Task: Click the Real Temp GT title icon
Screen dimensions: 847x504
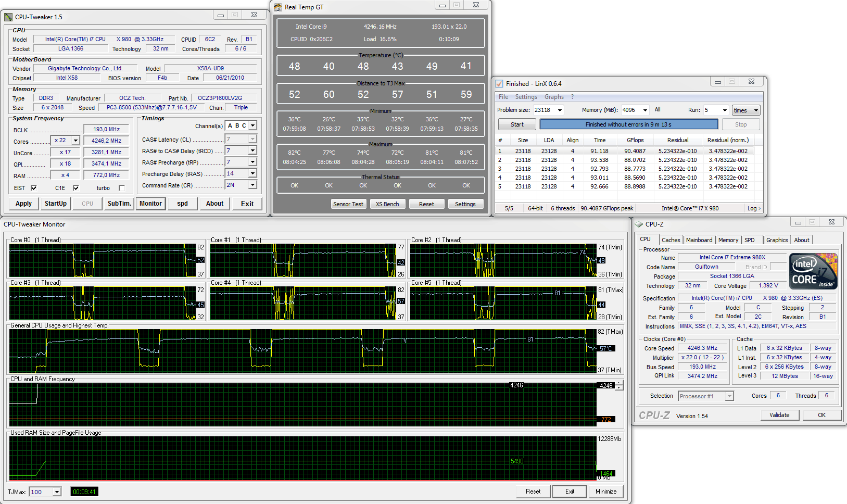Action: pyautogui.click(x=278, y=7)
